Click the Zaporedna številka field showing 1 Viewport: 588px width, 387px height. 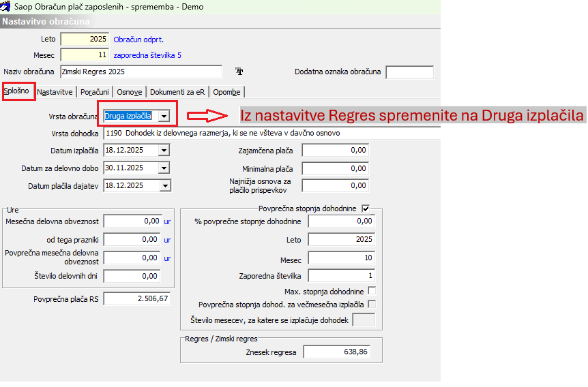341,276
